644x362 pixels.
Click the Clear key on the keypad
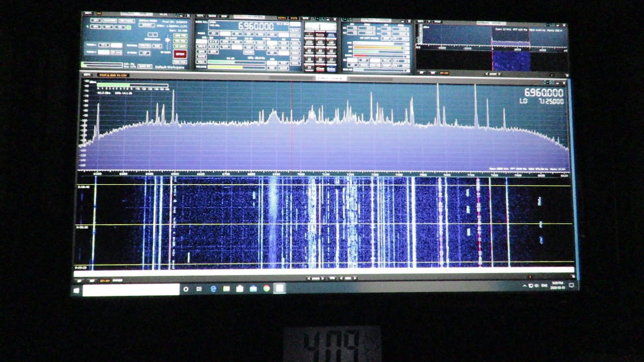point(320,68)
